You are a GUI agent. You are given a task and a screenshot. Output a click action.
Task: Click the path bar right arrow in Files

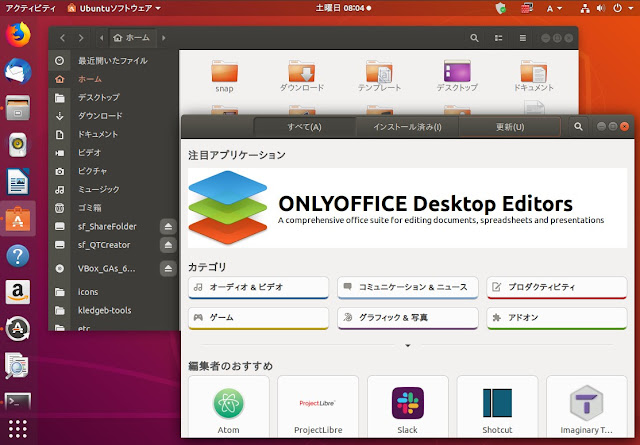tap(164, 38)
